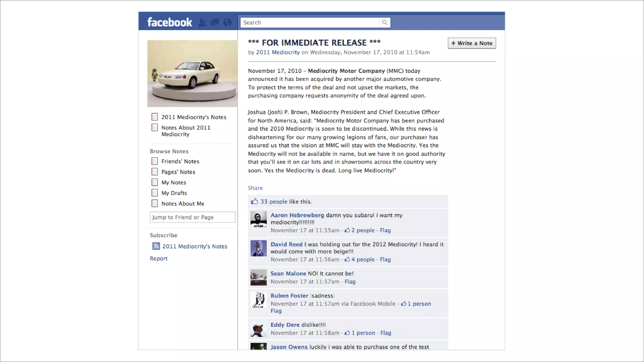The image size is (644, 362).
Task: Open the friend requests icon in header
Action: click(202, 23)
